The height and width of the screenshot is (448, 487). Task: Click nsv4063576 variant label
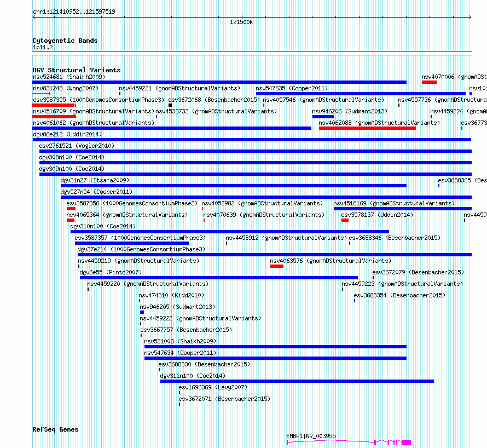point(331,261)
